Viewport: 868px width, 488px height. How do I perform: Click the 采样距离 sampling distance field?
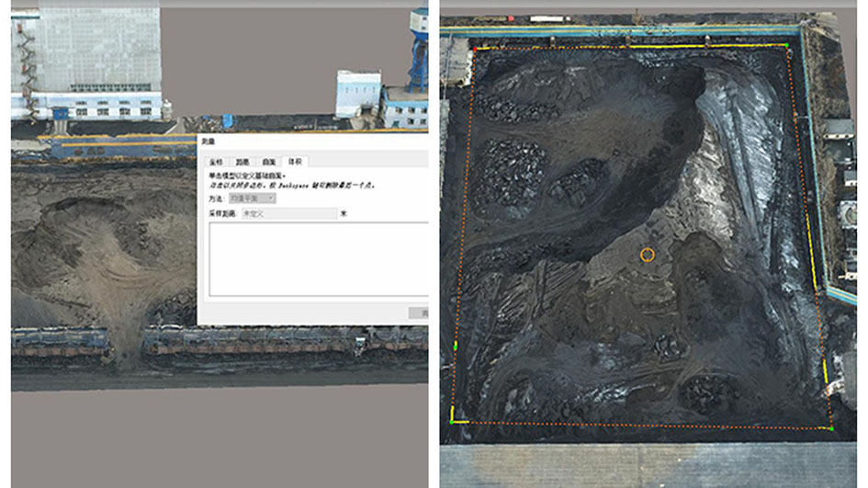click(289, 213)
